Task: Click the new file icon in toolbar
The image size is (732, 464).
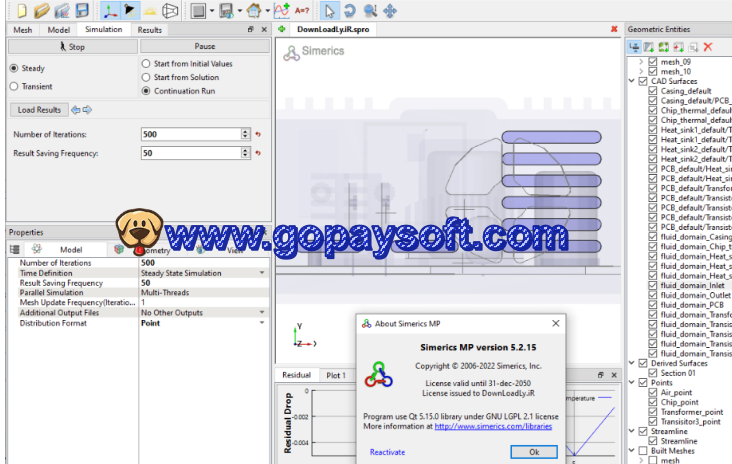Action: pyautogui.click(x=20, y=11)
